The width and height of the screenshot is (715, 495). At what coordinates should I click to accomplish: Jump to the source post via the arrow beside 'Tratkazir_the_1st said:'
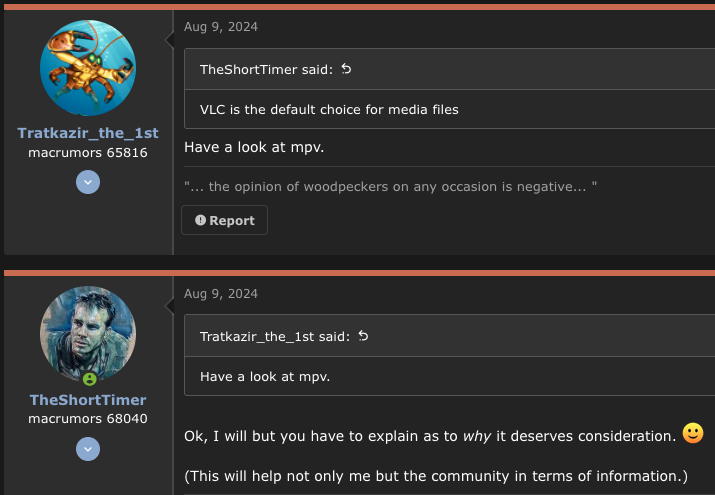(363, 336)
